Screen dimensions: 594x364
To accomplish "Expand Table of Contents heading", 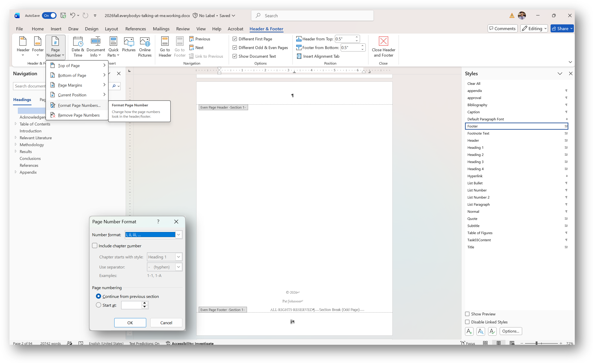I will (x=16, y=124).
